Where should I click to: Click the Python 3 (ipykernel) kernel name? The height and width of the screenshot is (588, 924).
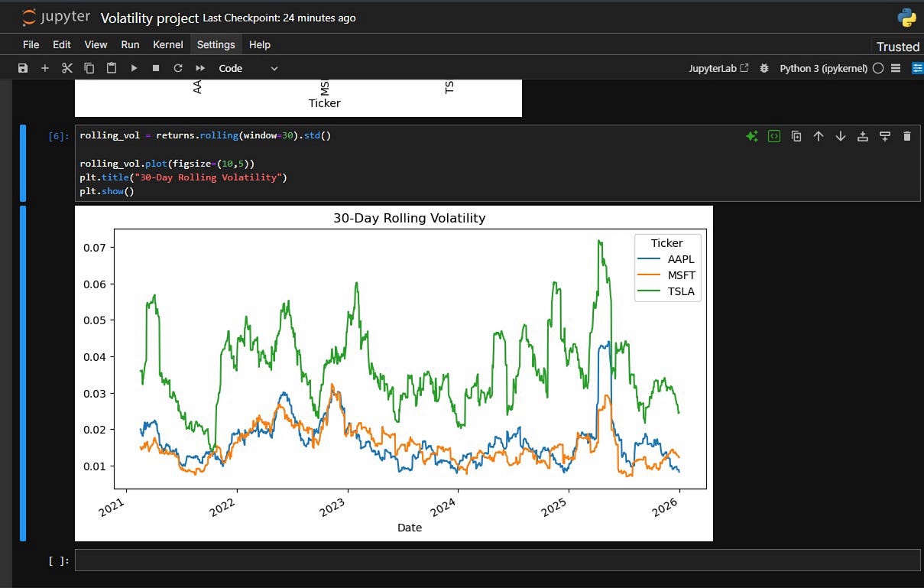[823, 68]
